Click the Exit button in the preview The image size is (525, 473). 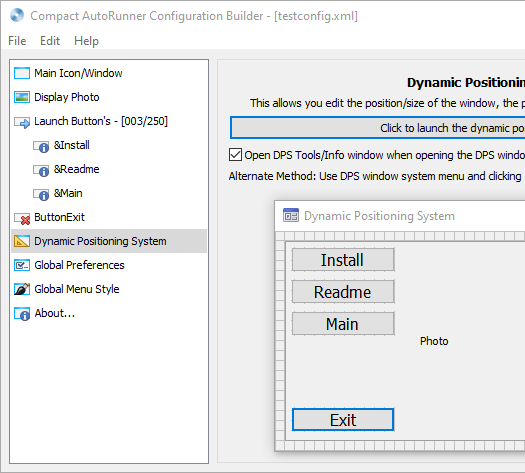pyautogui.click(x=343, y=420)
